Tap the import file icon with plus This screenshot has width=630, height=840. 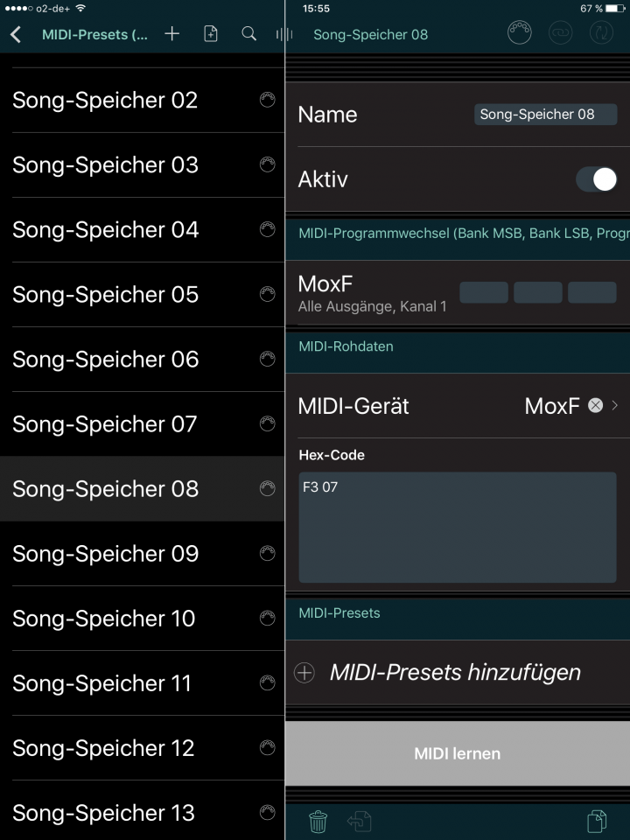(210, 34)
